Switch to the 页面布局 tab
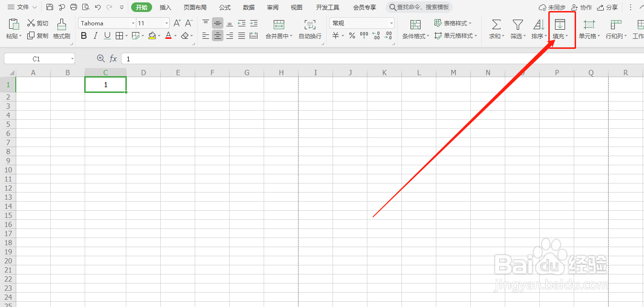 (x=195, y=7)
